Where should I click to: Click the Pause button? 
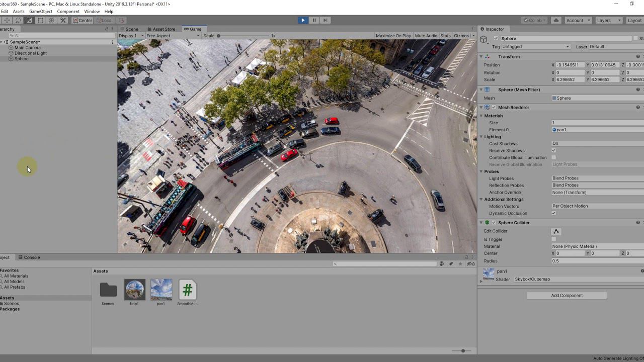click(314, 20)
